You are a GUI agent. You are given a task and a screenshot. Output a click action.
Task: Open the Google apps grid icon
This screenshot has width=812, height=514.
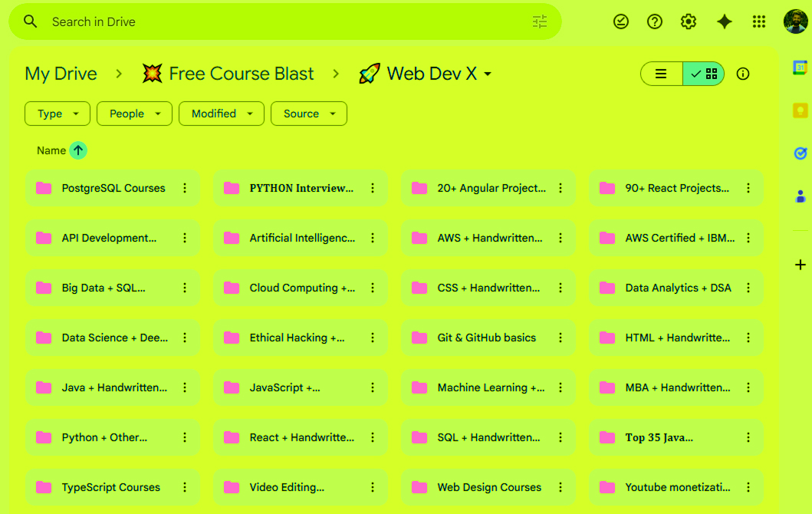758,21
